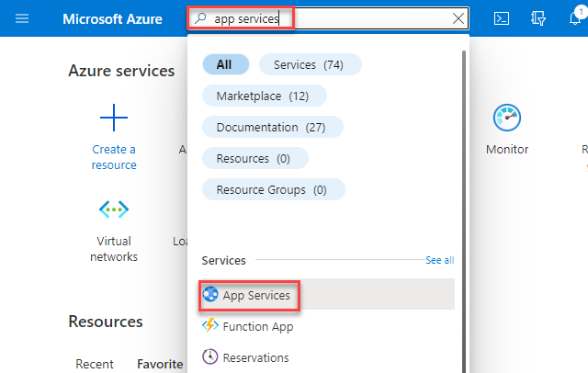Filter results by Marketplace (12)
This screenshot has width=588, height=373.
coord(263,96)
